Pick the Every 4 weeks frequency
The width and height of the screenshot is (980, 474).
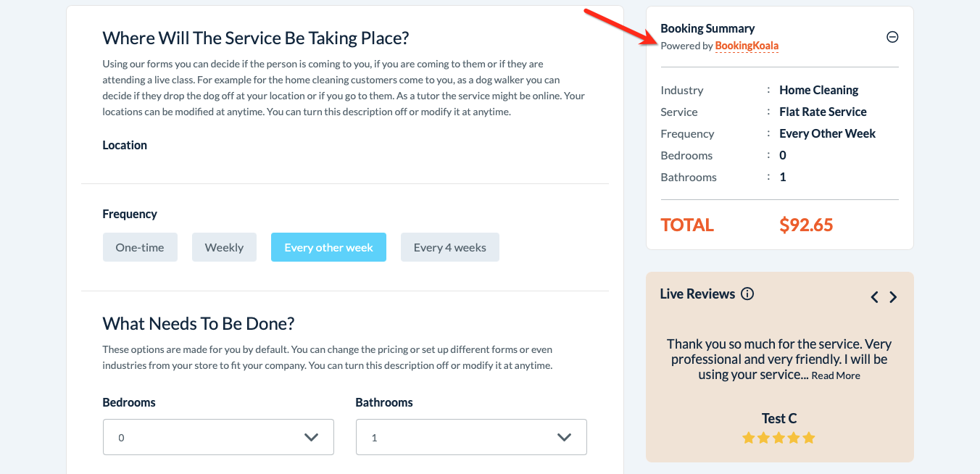tap(449, 247)
